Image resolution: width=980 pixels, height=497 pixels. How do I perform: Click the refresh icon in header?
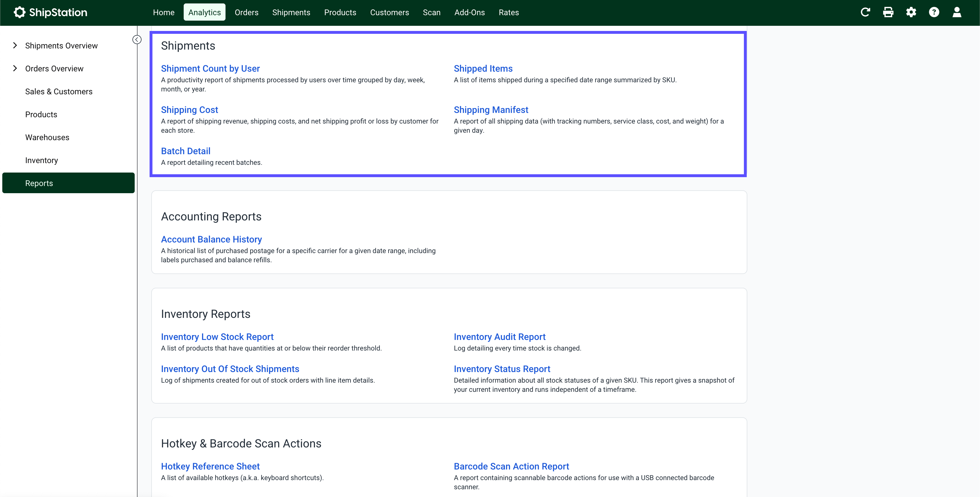(865, 12)
